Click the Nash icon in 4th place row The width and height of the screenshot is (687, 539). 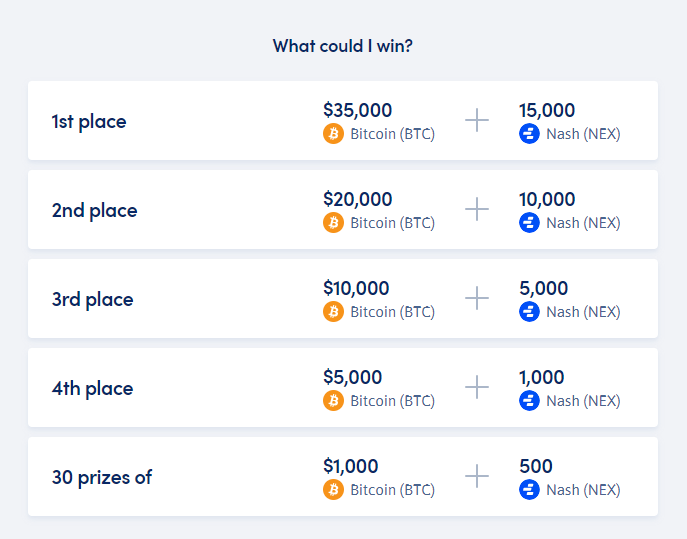coord(529,400)
